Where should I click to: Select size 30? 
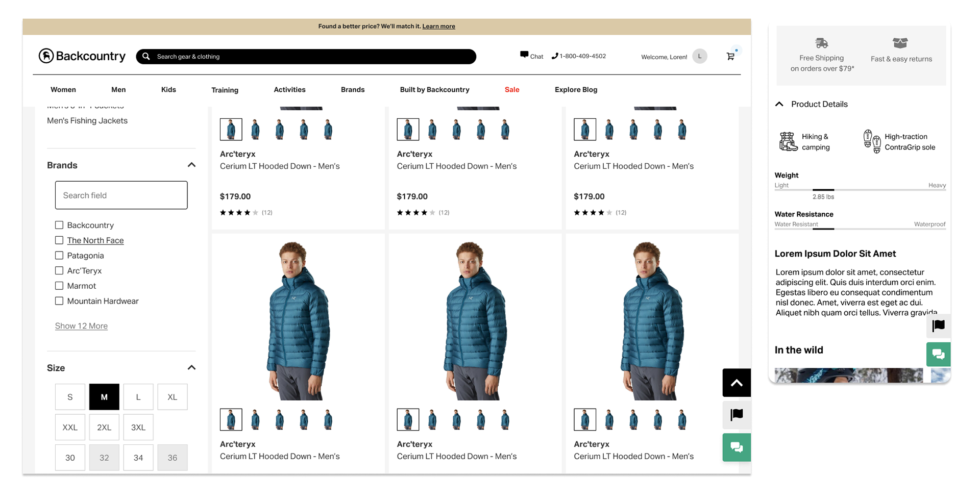tap(70, 458)
